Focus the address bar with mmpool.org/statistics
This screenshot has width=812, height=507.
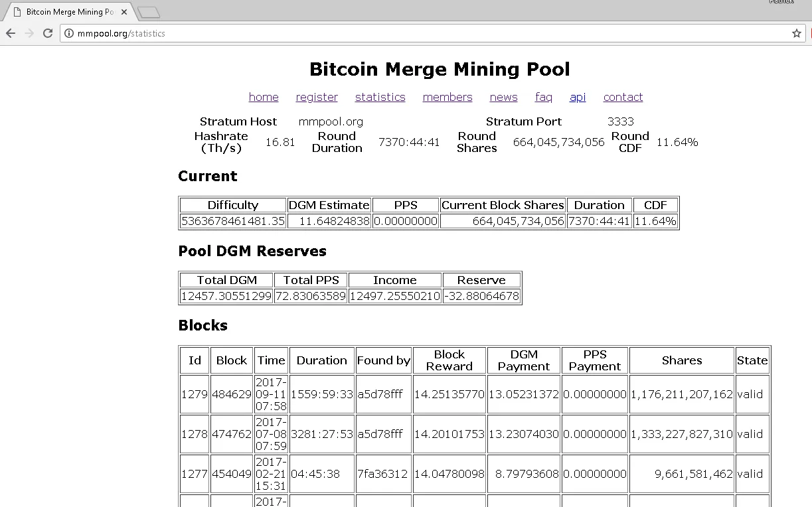point(432,33)
